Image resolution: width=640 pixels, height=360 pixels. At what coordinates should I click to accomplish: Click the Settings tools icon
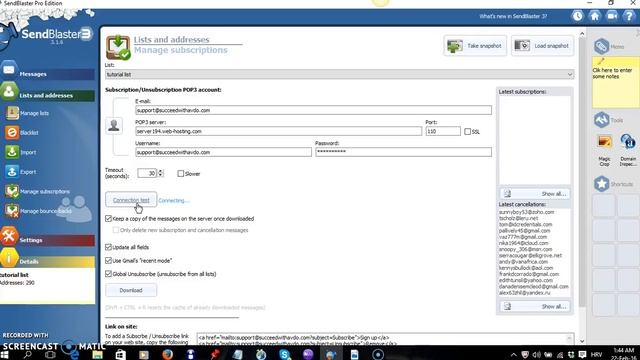tap(9, 236)
